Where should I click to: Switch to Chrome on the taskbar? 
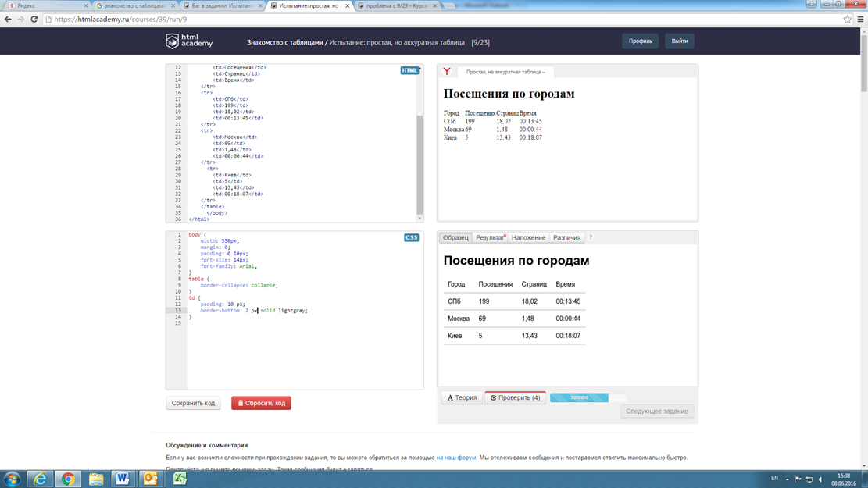pos(68,479)
